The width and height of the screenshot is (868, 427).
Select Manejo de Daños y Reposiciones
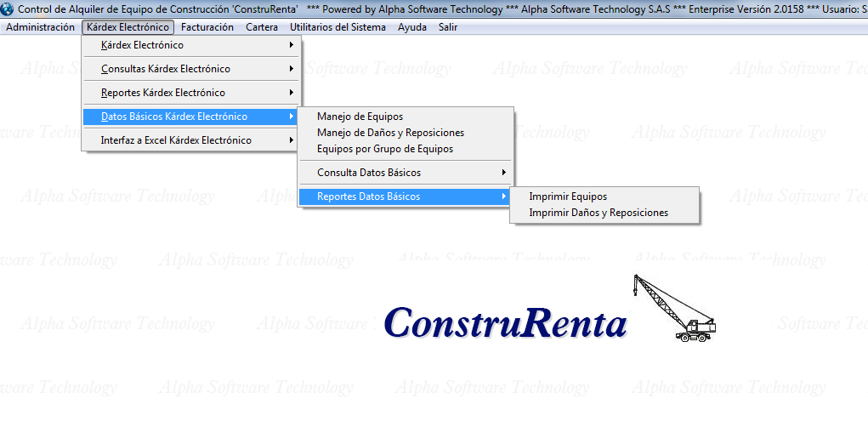[390, 133]
